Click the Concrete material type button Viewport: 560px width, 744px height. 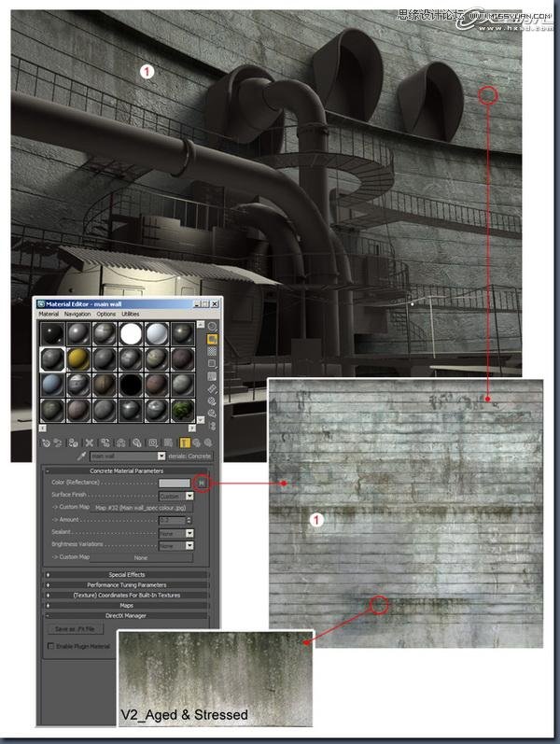(189, 456)
